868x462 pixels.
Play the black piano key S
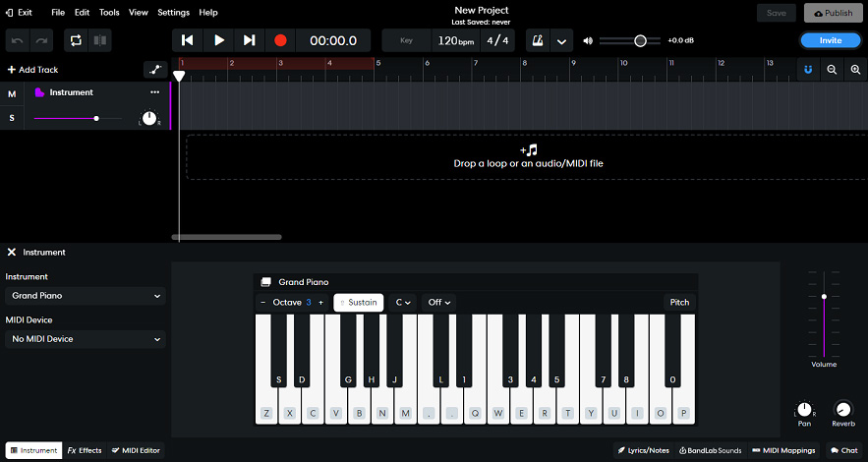278,379
